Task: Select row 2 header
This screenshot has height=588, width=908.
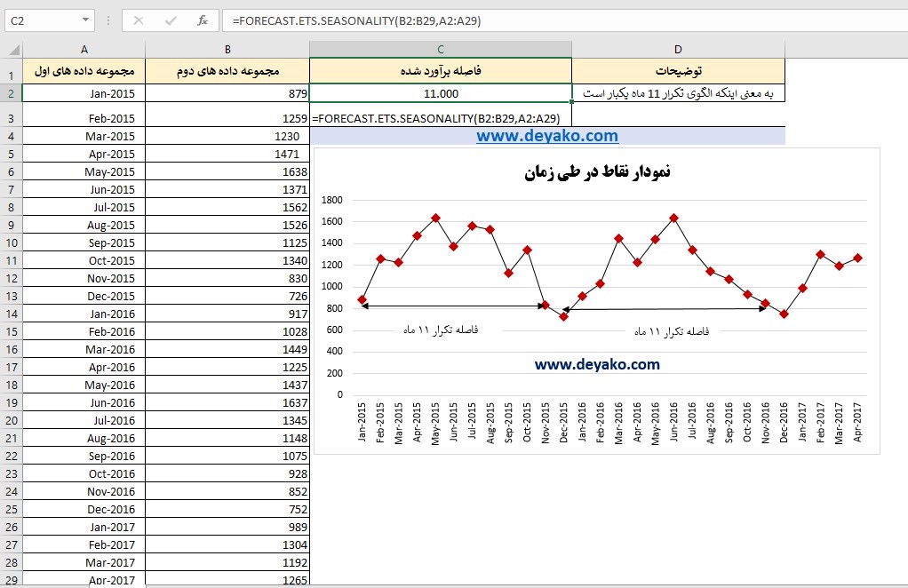Action: click(11, 93)
